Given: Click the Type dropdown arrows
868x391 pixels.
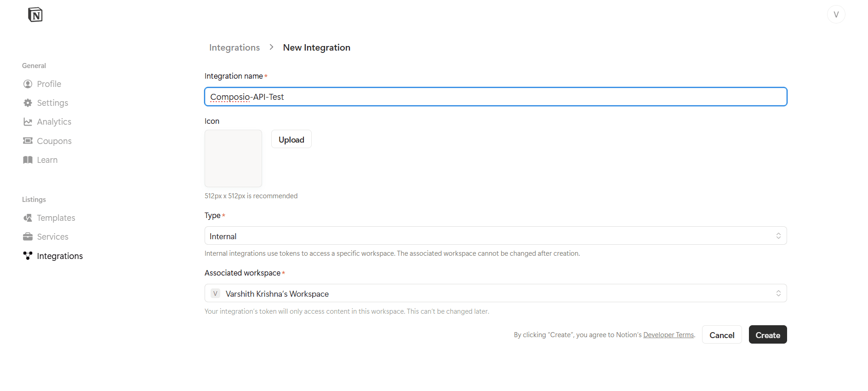Looking at the screenshot, I should coord(778,236).
